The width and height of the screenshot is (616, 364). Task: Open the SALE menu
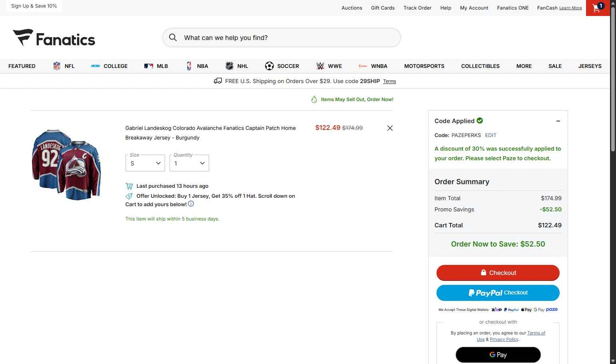point(555,66)
